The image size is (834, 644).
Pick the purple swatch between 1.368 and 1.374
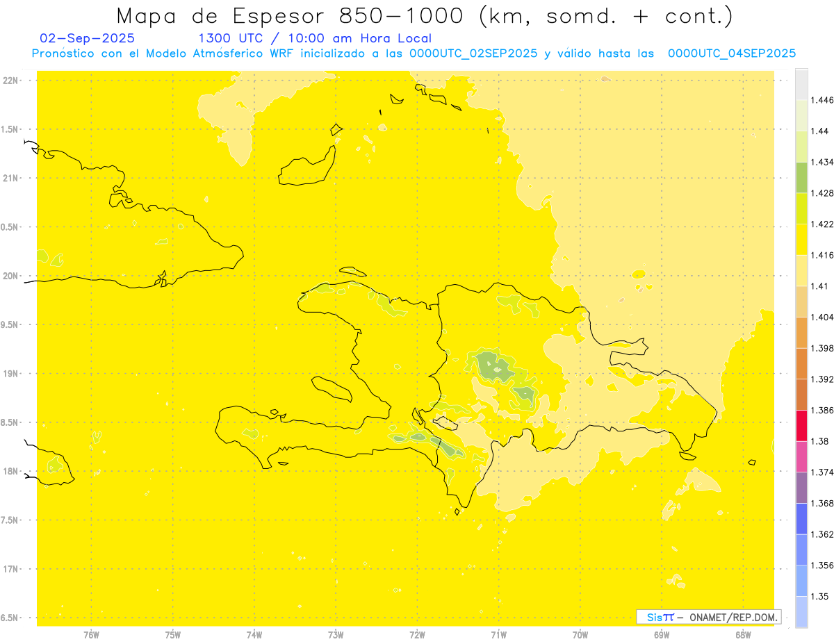[801, 488]
